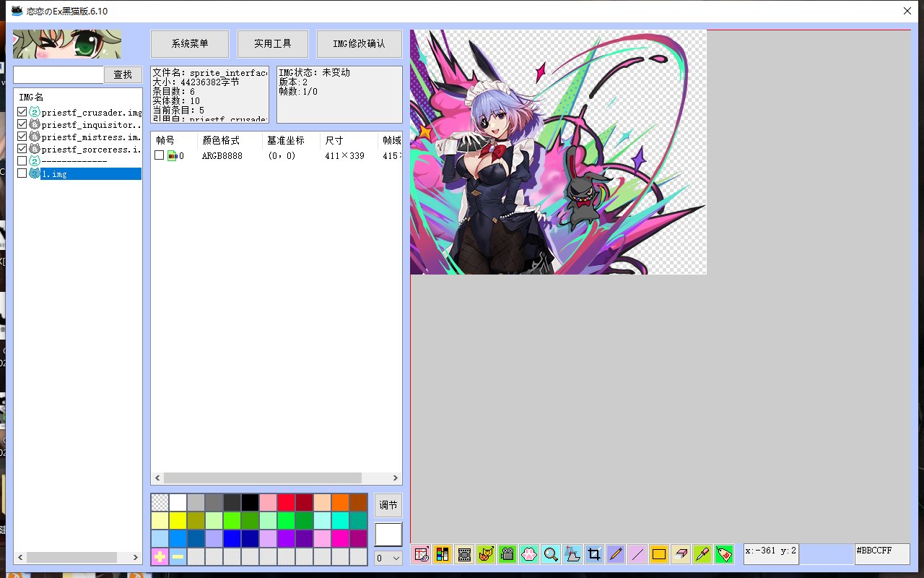
Task: Select the straight line tool
Action: (x=637, y=554)
